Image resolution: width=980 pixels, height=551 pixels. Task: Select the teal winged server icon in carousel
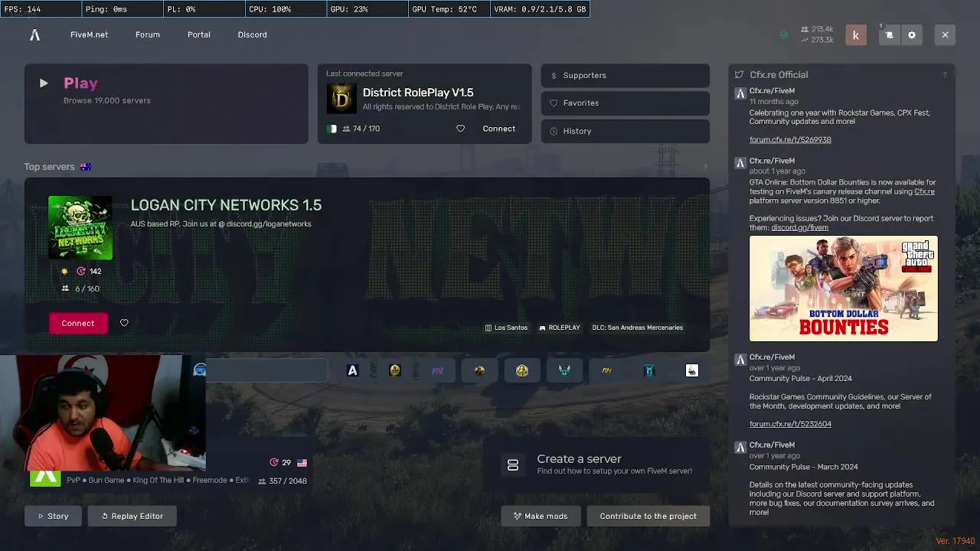click(564, 370)
